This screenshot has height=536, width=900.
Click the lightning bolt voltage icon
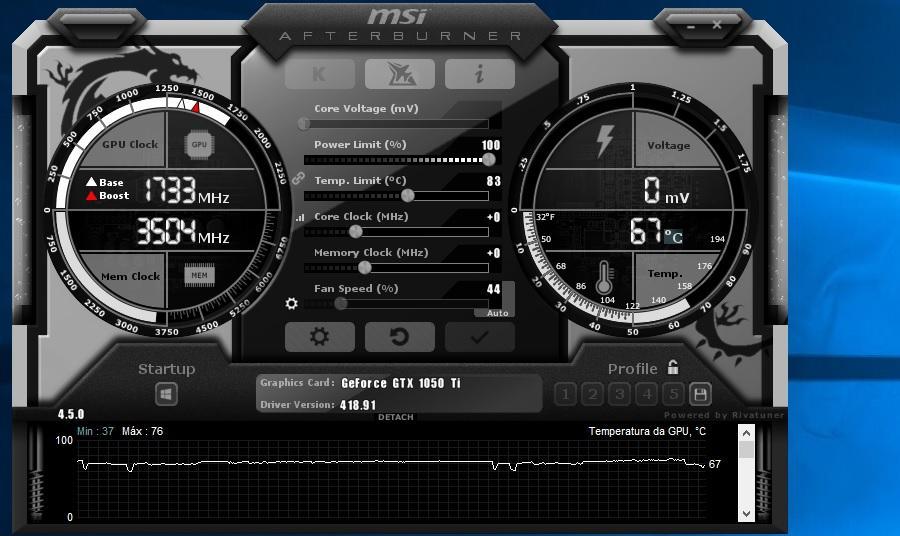(x=604, y=141)
